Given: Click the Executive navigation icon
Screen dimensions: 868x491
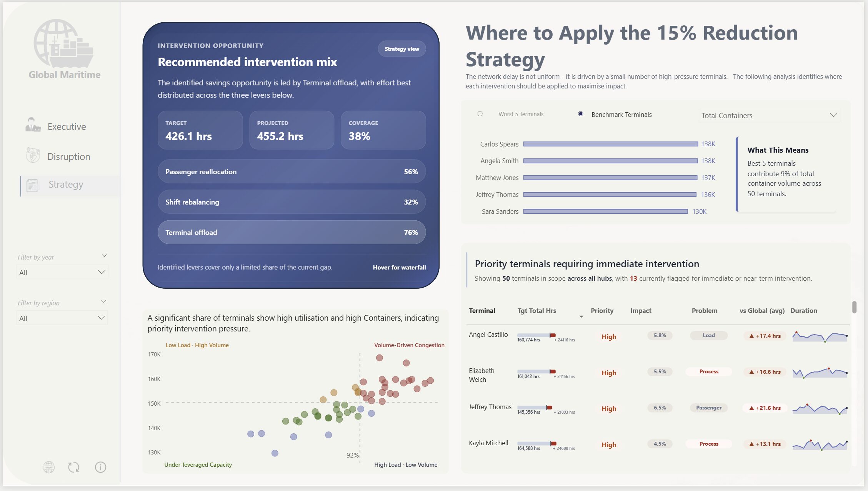Looking at the screenshot, I should click(33, 125).
